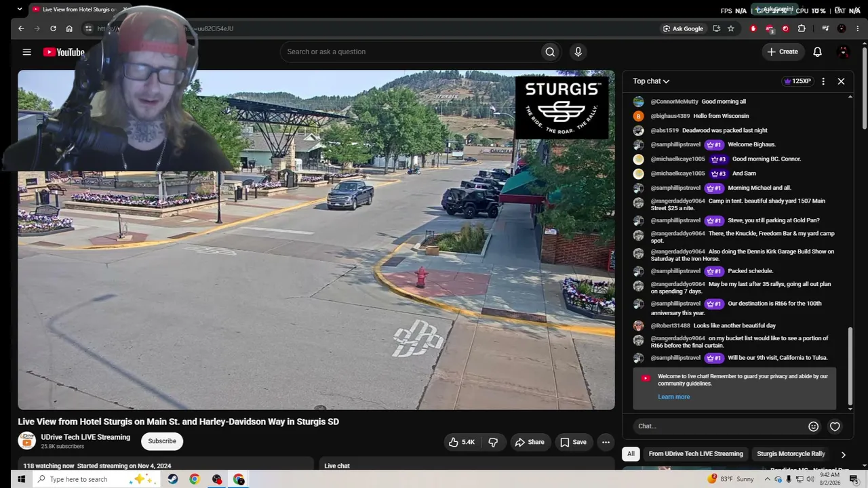The height and width of the screenshot is (488, 868).
Task: Bookmark this page with the star icon
Action: pos(731,28)
